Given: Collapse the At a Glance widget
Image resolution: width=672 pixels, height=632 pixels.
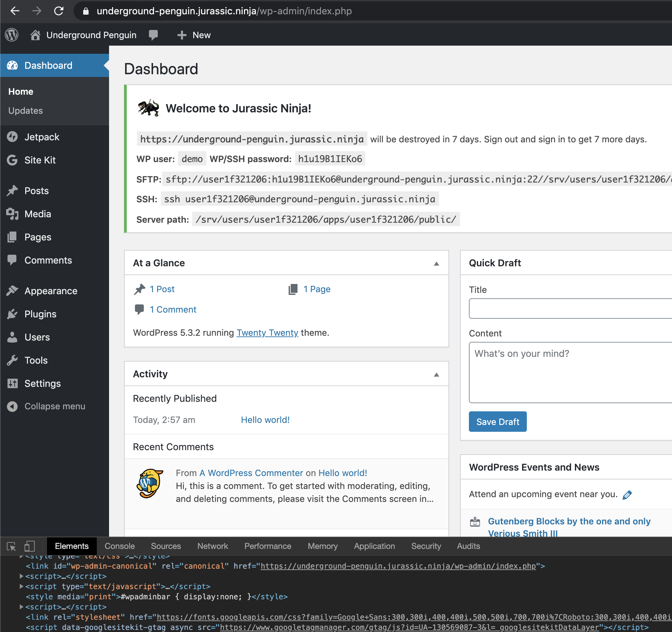Looking at the screenshot, I should (x=436, y=263).
